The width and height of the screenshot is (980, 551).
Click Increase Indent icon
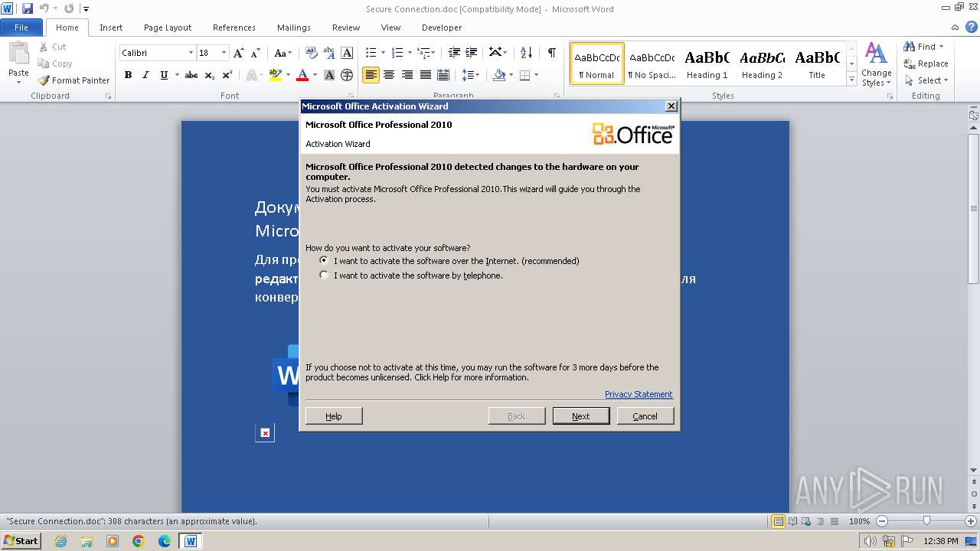pos(472,53)
